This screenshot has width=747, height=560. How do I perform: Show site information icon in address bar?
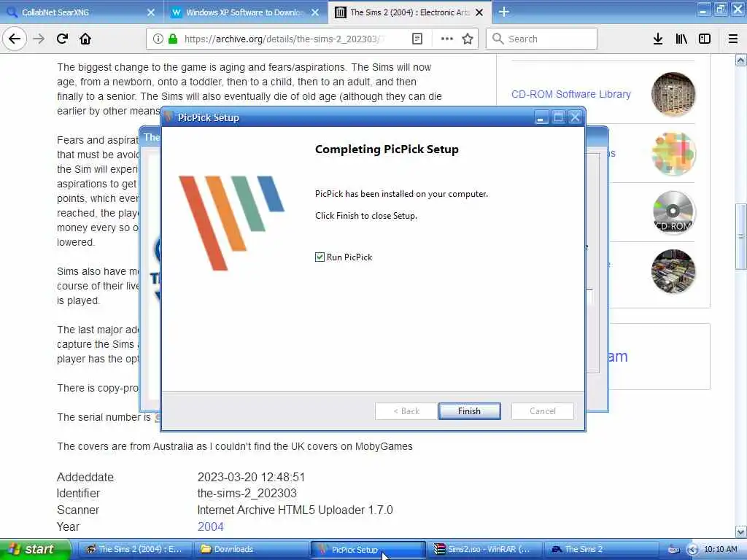point(158,39)
